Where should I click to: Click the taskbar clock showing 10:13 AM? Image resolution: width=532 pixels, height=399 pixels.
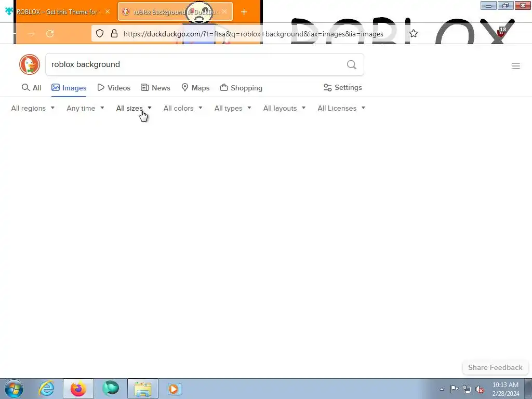point(506,389)
